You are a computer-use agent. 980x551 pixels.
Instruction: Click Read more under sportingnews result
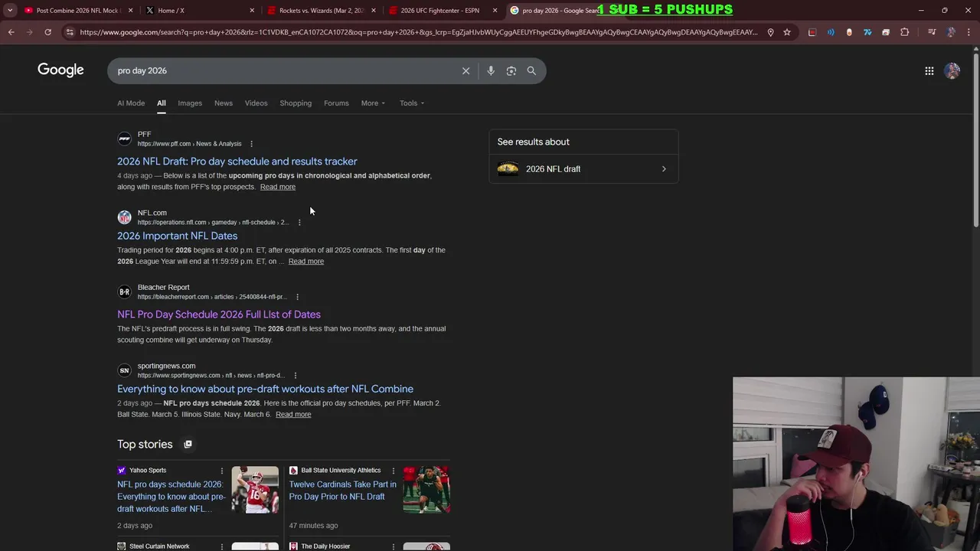coord(293,414)
